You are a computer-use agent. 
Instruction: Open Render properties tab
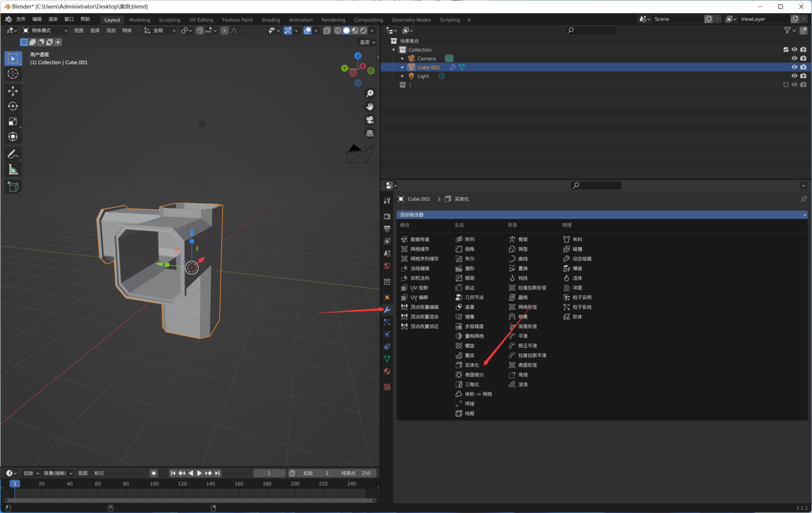pos(387,216)
